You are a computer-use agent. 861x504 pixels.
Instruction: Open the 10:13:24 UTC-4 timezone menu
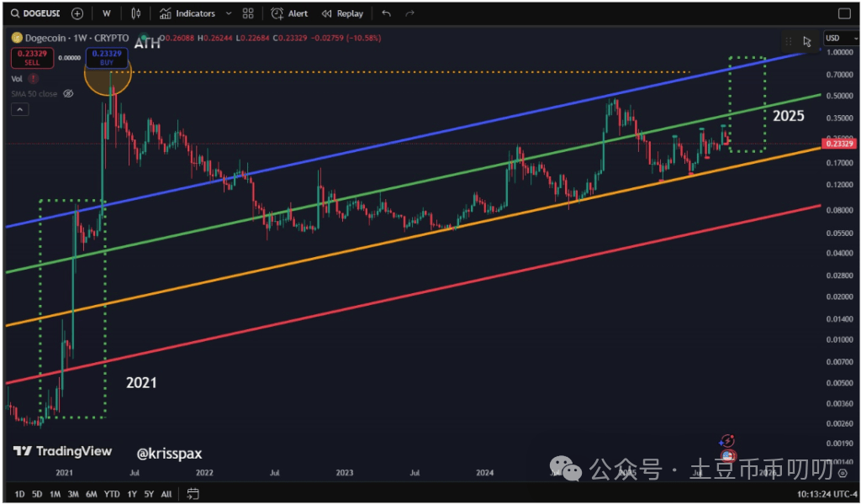coord(827,494)
